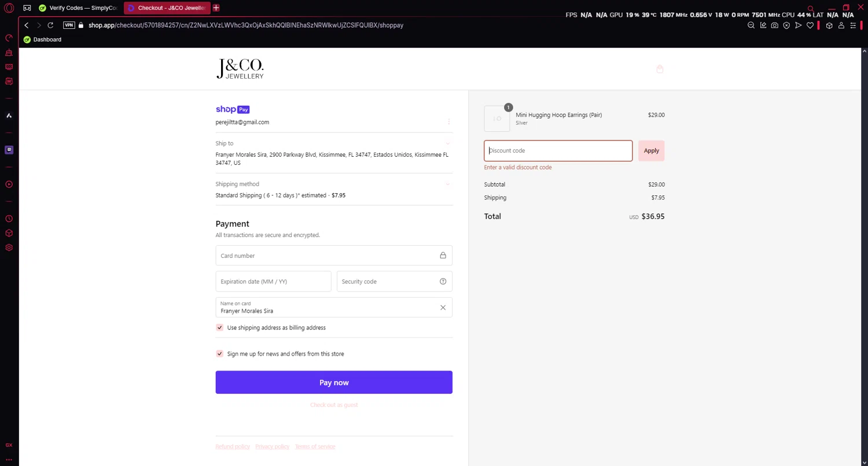Click the send Flow arrow icon
This screenshot has height=466, width=868.
[799, 25]
